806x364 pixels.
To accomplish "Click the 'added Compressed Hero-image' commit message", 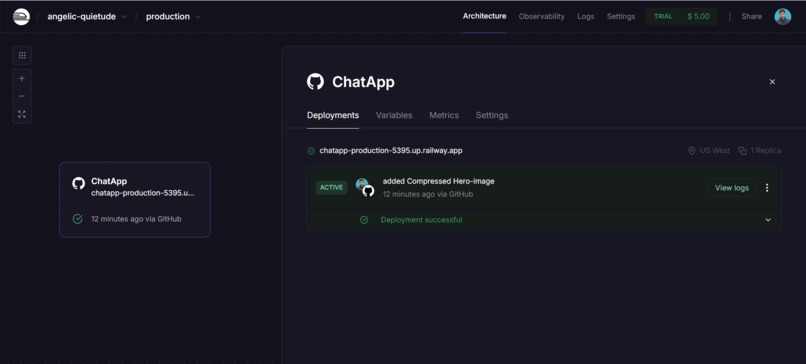I will tap(438, 181).
